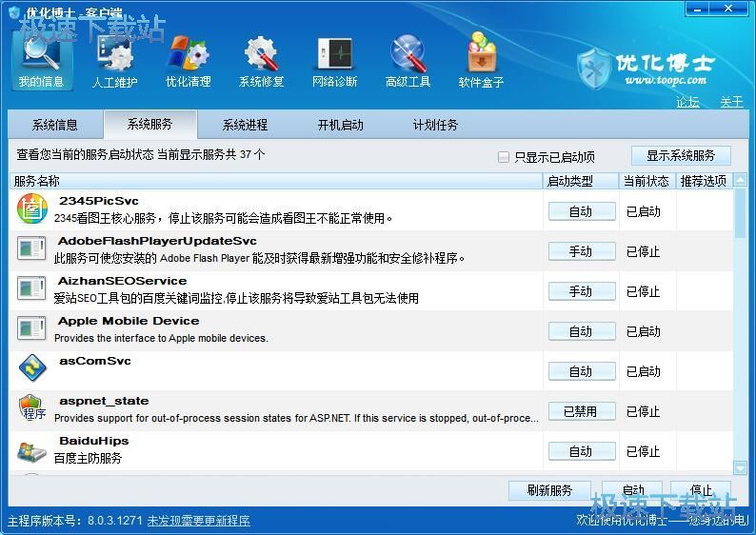Click 2345PicSvc status 已启动
Image resolution: width=756 pixels, height=535 pixels.
tap(644, 211)
